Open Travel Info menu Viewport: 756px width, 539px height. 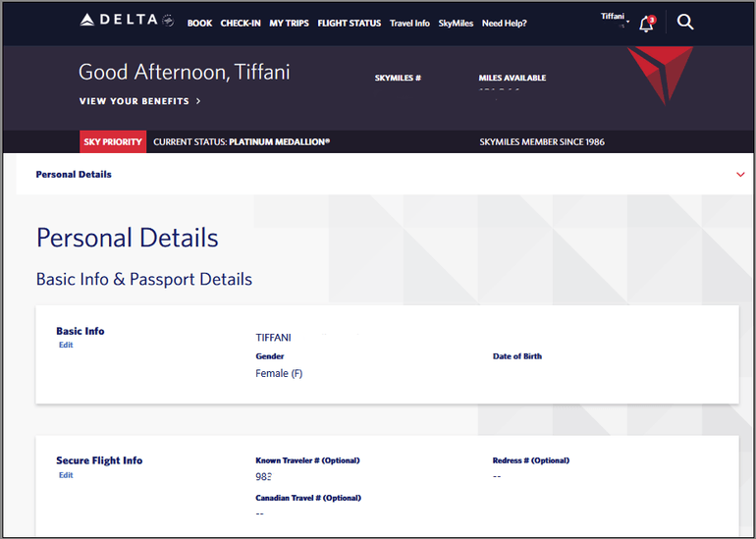409,24
